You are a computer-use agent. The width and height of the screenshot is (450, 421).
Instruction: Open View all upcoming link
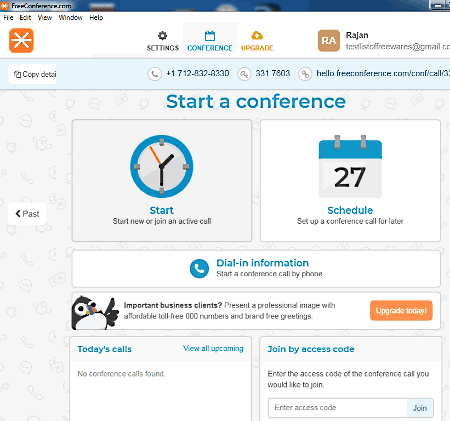[213, 348]
